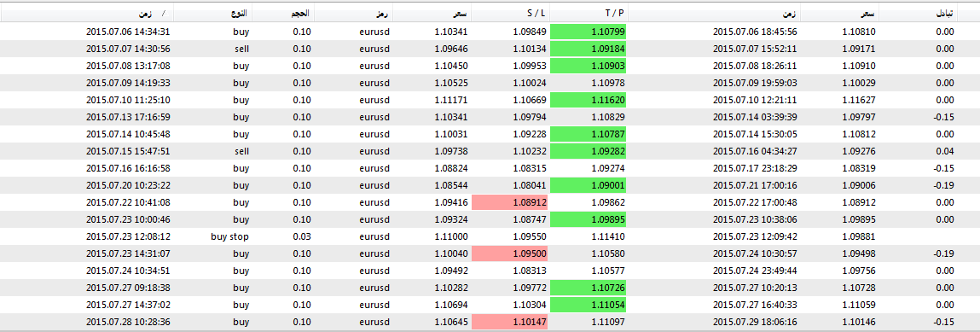Select the green T/P cell 1.09001

(588, 185)
